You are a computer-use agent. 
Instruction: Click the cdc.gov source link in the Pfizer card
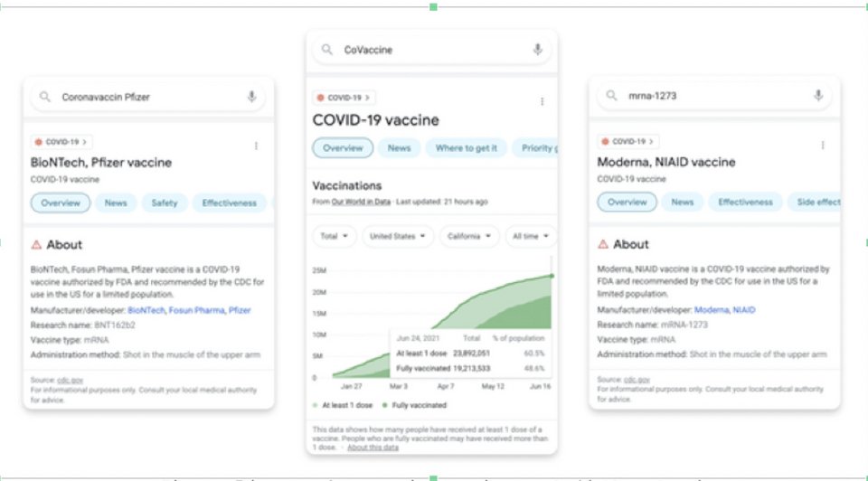click(70, 381)
